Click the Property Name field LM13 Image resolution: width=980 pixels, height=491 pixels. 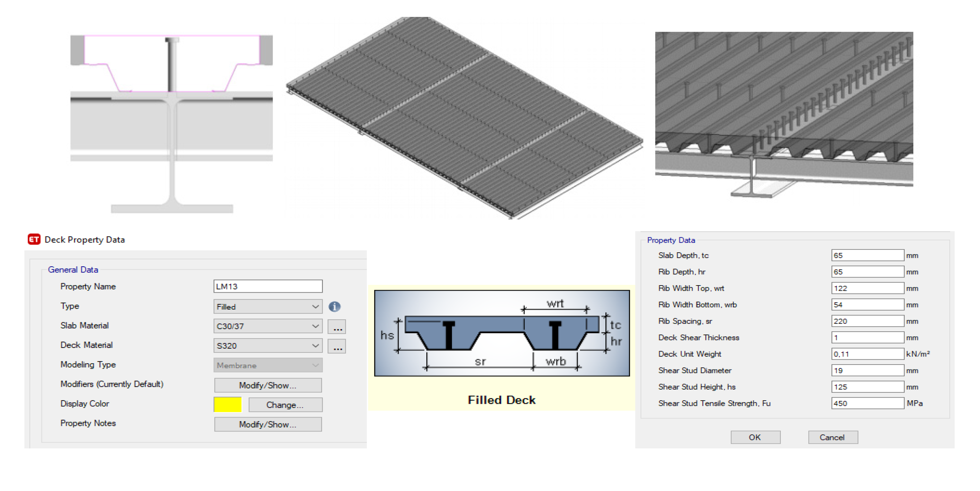tap(268, 286)
